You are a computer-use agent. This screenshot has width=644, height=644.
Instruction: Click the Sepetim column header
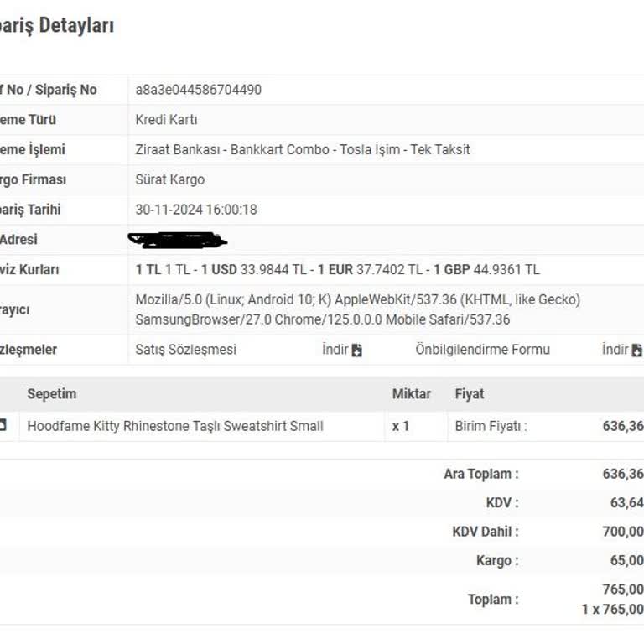tap(52, 394)
